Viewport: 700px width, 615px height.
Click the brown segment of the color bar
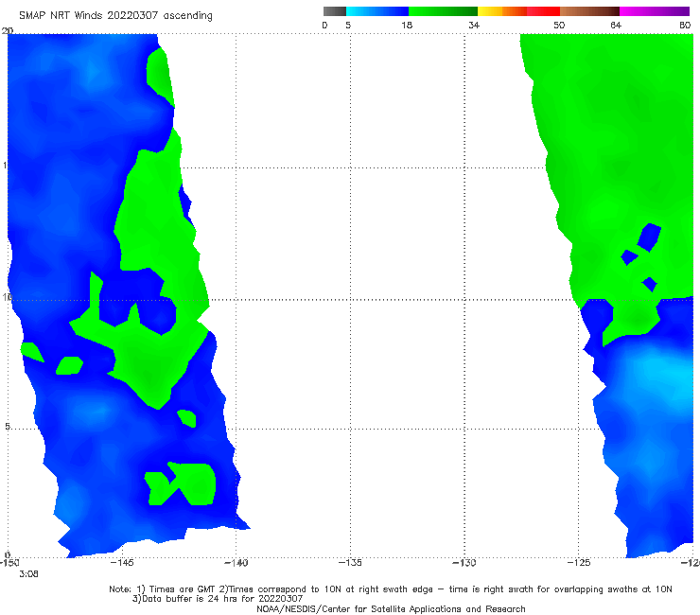(x=589, y=11)
